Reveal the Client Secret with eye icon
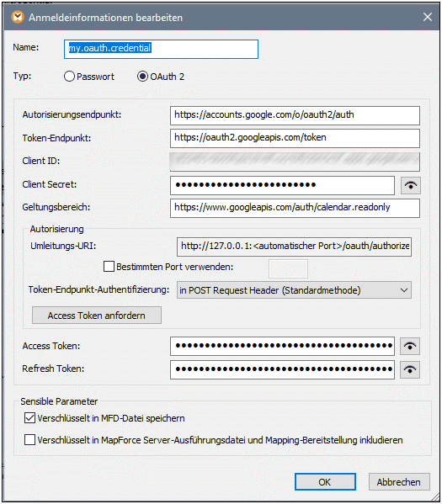Image resolution: width=442 pixels, height=504 pixels. (x=411, y=185)
